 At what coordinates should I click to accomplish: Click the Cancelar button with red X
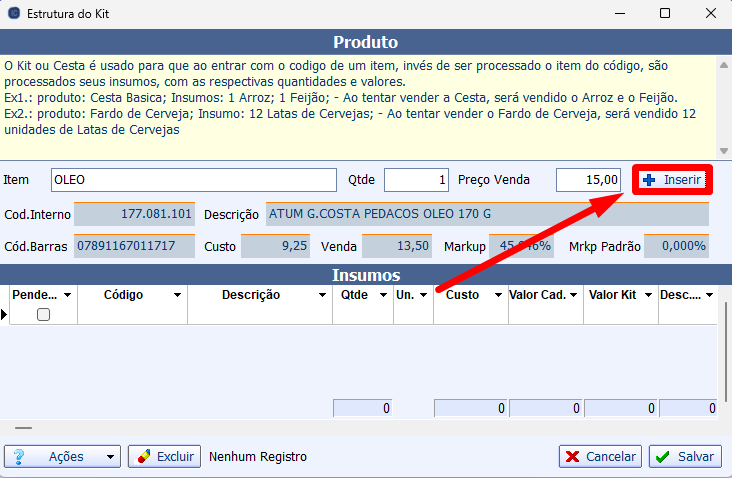coord(600,456)
